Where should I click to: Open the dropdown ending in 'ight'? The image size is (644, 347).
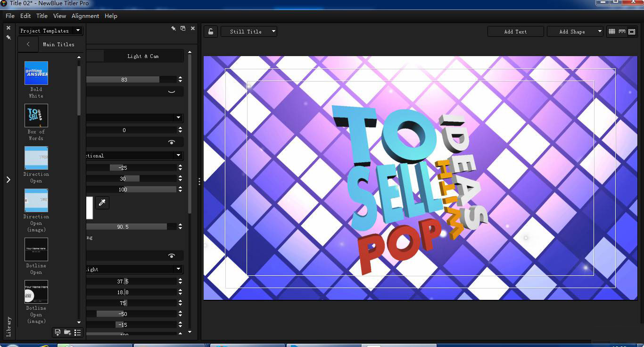(x=134, y=269)
